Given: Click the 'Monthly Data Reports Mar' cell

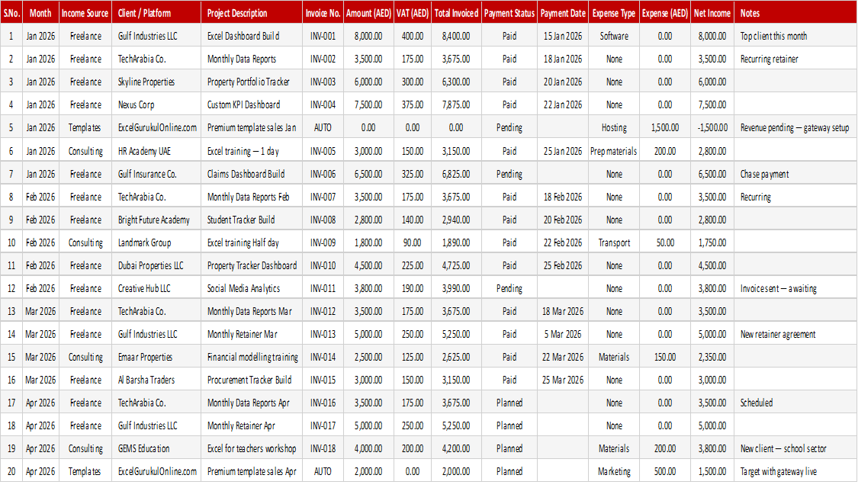Looking at the screenshot, I should click(251, 311).
